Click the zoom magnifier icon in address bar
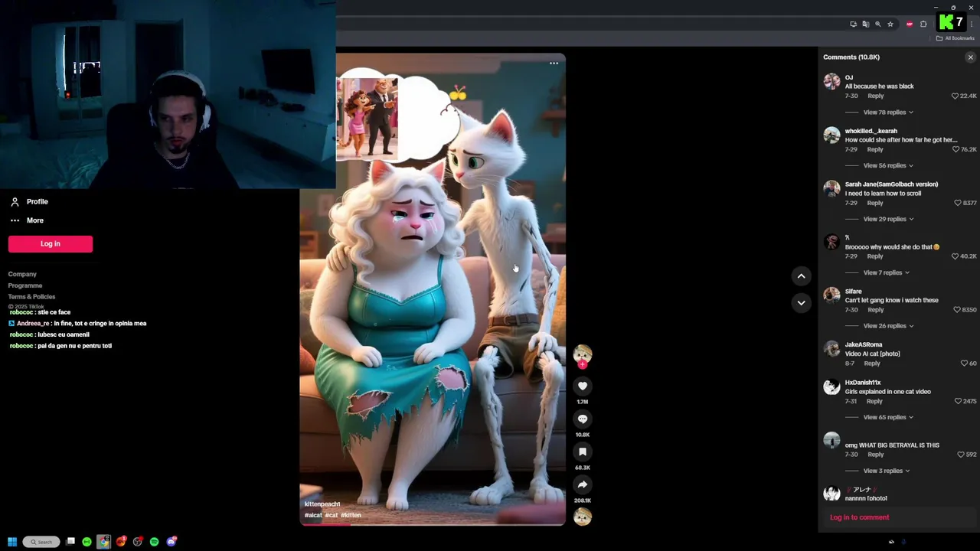Screen dimensions: 980x551 click(x=877, y=24)
